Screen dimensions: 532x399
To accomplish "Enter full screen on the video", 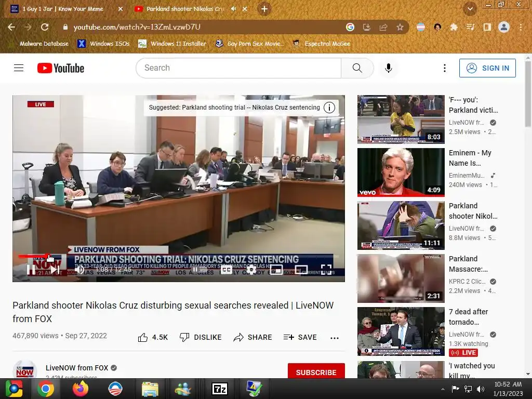I will [x=326, y=270].
